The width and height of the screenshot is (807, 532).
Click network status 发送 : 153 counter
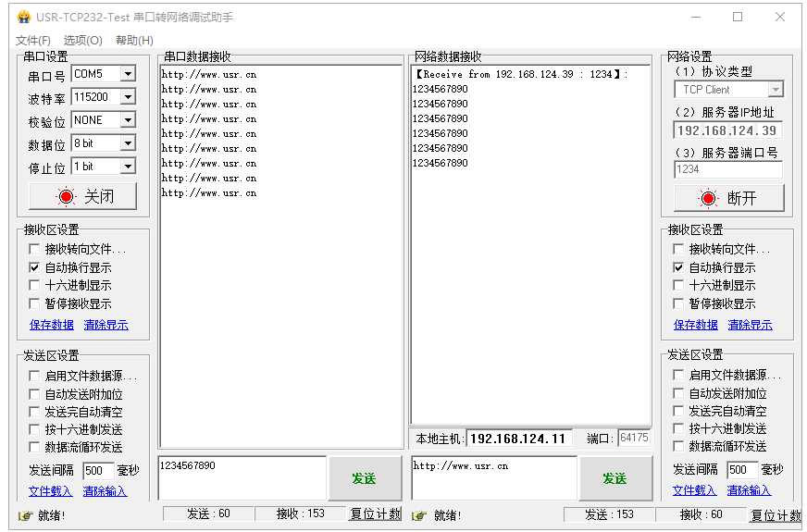tap(609, 514)
